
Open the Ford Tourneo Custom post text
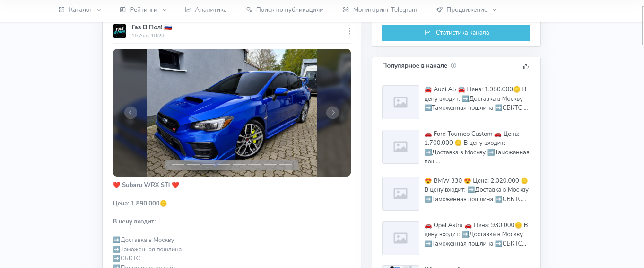[x=477, y=148]
